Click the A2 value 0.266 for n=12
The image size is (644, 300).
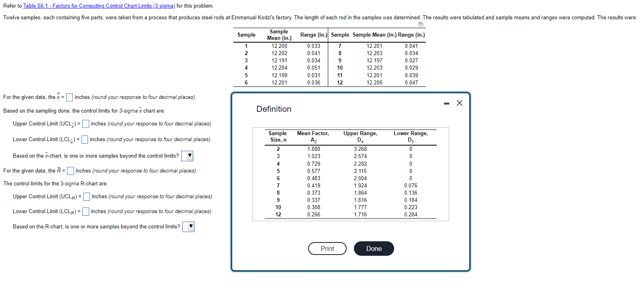pyautogui.click(x=314, y=214)
